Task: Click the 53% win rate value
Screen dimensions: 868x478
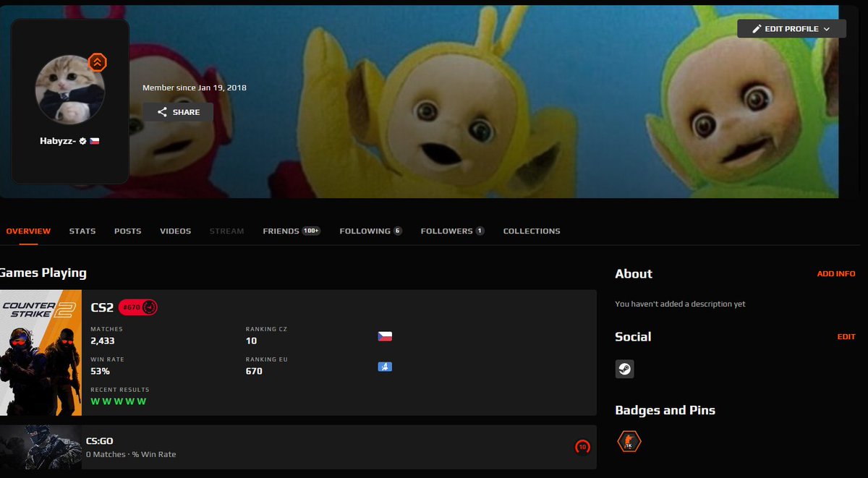Action: point(100,371)
